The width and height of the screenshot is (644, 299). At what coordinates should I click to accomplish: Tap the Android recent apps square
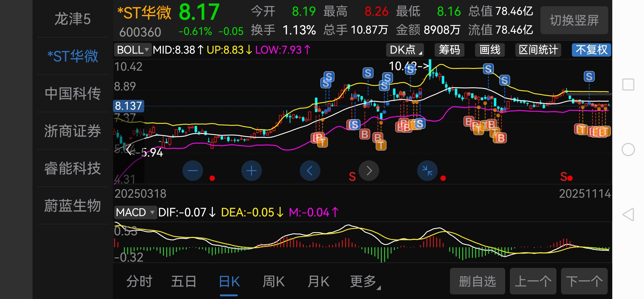tap(628, 84)
